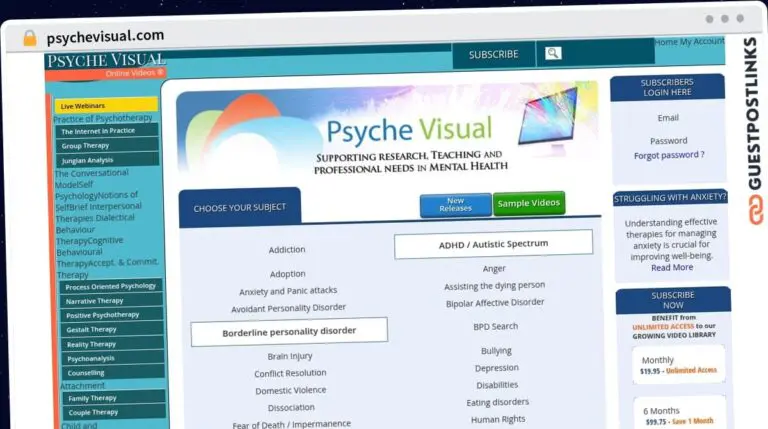Open Avoidant Personality Disorder subject
Viewport: 768px width, 429px height.
pos(288,308)
